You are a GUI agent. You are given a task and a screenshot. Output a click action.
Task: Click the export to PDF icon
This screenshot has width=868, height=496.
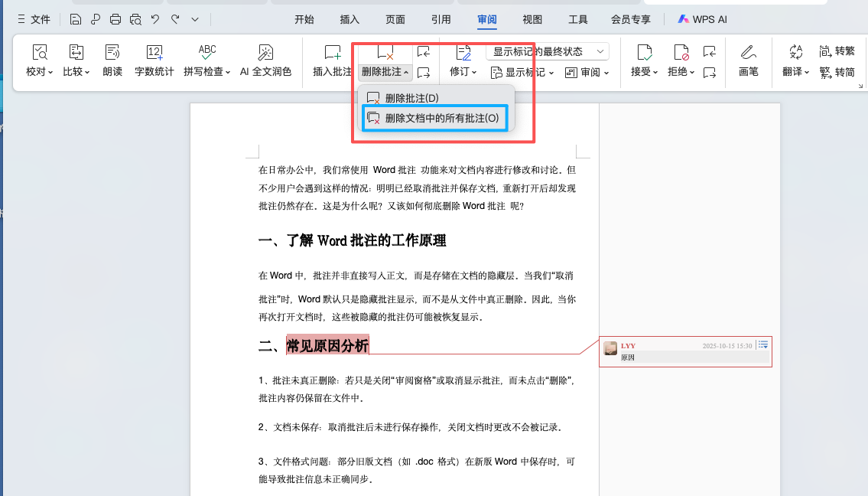pyautogui.click(x=96, y=19)
